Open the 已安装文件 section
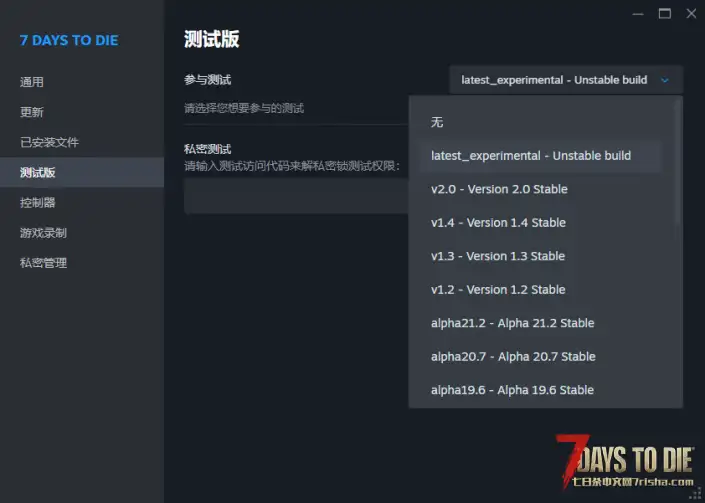 49,142
